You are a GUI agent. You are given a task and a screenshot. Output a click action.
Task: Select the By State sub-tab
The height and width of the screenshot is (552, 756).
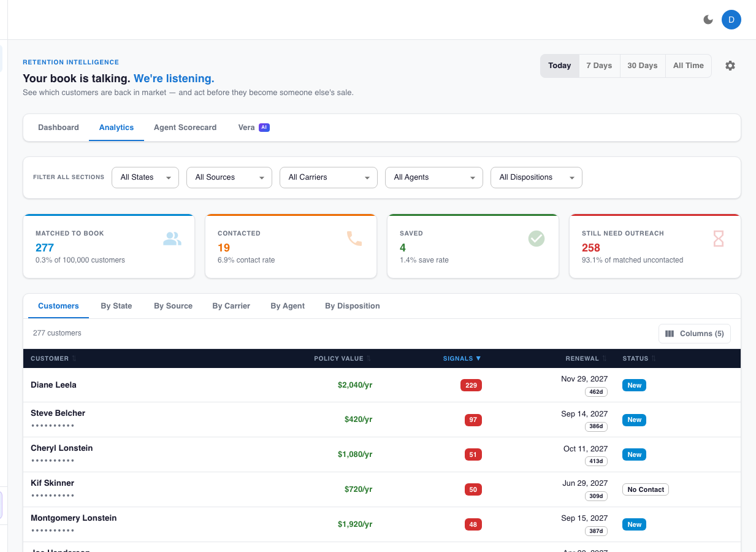tap(116, 306)
